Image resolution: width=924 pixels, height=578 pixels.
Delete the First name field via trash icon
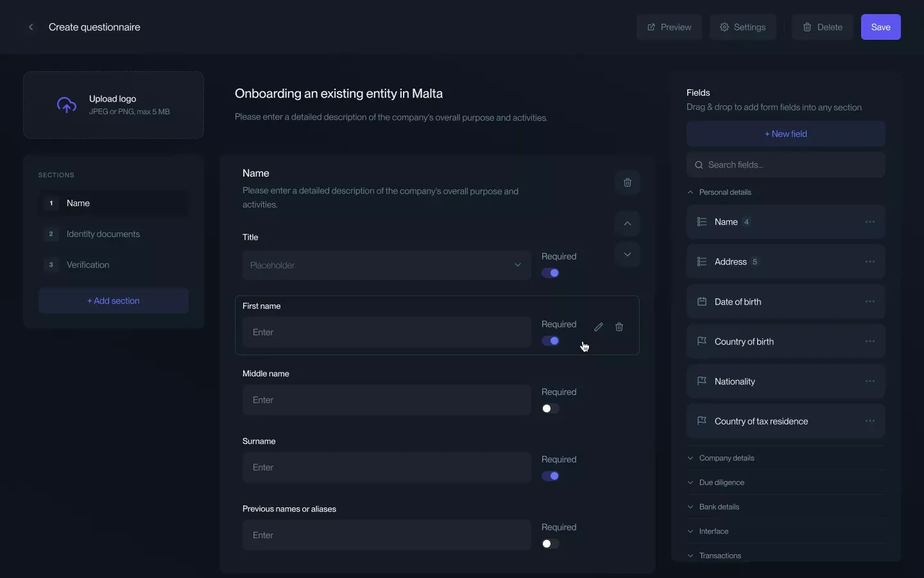[x=619, y=327]
